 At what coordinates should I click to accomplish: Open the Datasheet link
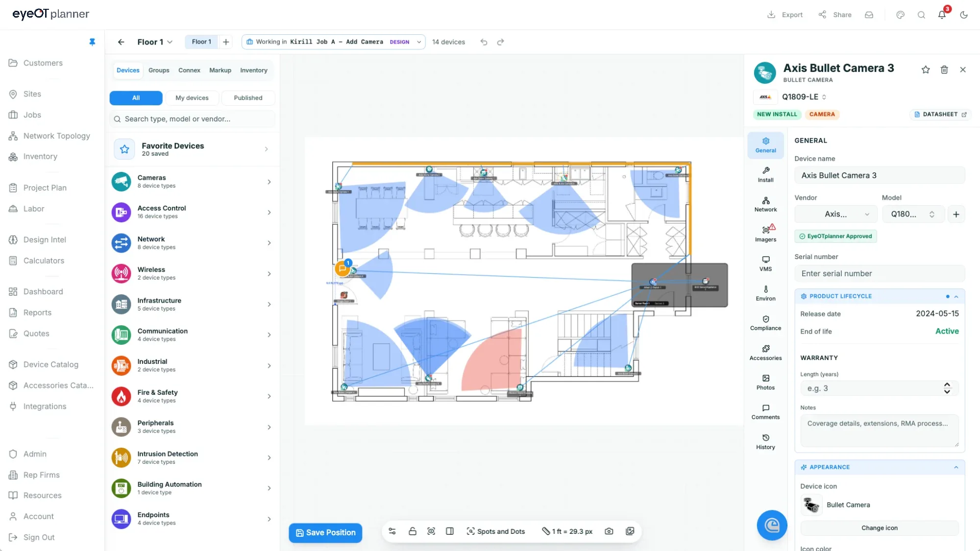(x=940, y=114)
